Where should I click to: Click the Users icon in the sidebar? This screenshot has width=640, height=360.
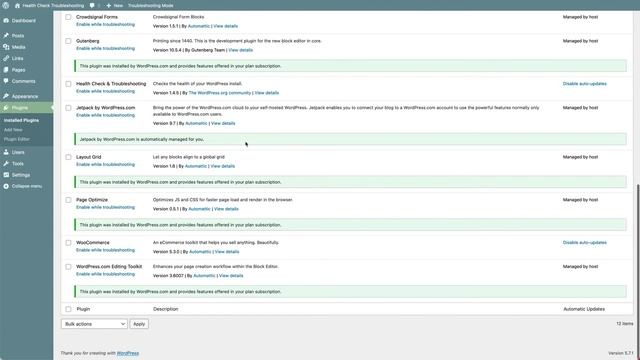6,152
